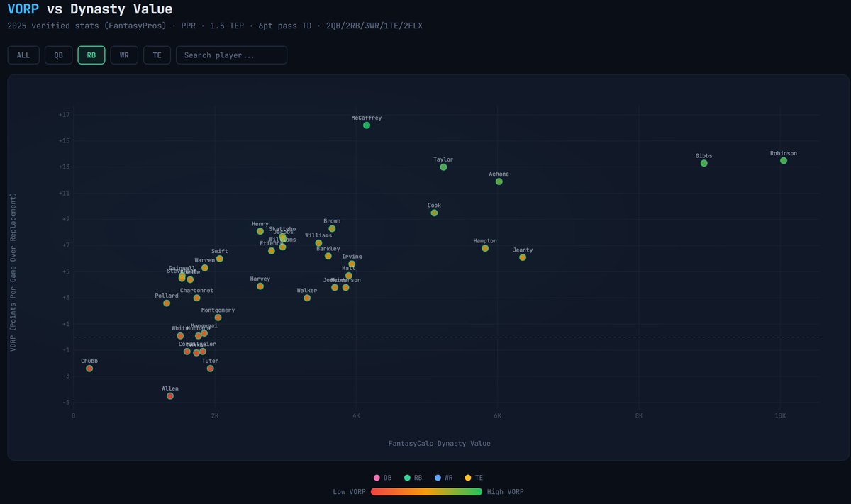
Task: Click the green RB legend swatch
Action: click(x=407, y=478)
